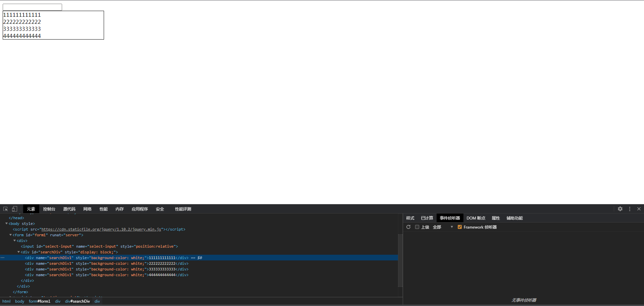Screen dimensions: 644x306
Task: Open the 全部 listener filter dropdown
Action: coord(443,227)
